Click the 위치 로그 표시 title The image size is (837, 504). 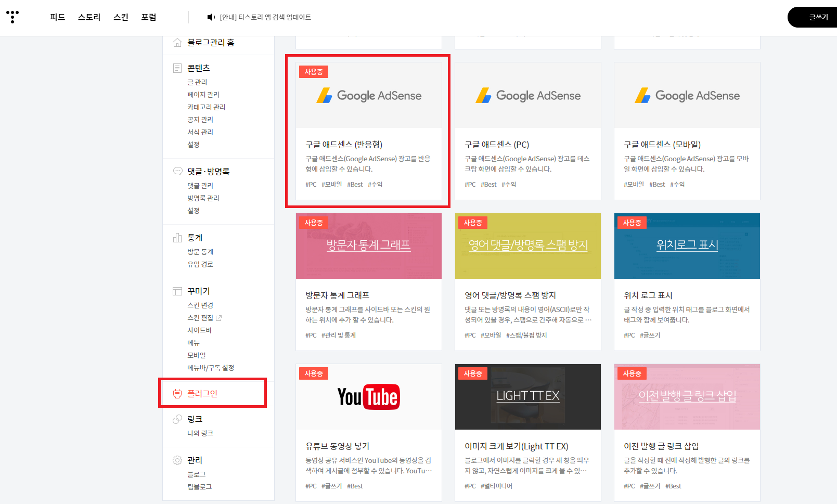pos(648,295)
